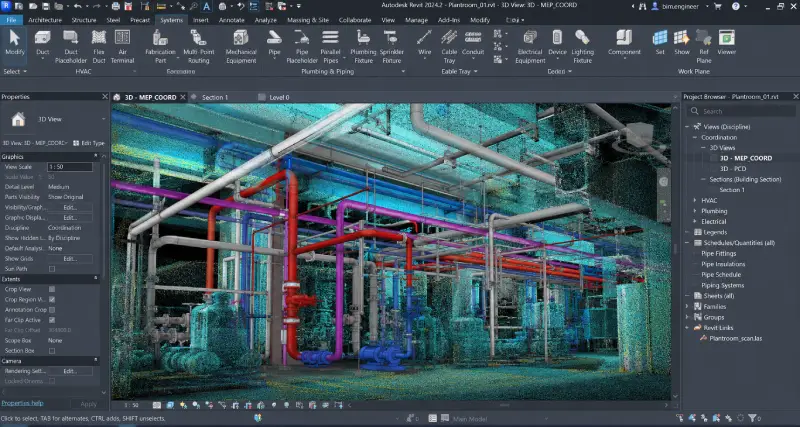Toggle the Annotation Crop checkbox

pos(52,310)
